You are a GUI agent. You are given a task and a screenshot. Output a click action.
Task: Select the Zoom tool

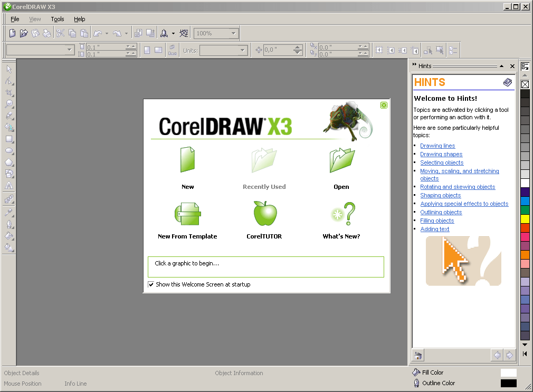click(x=9, y=104)
